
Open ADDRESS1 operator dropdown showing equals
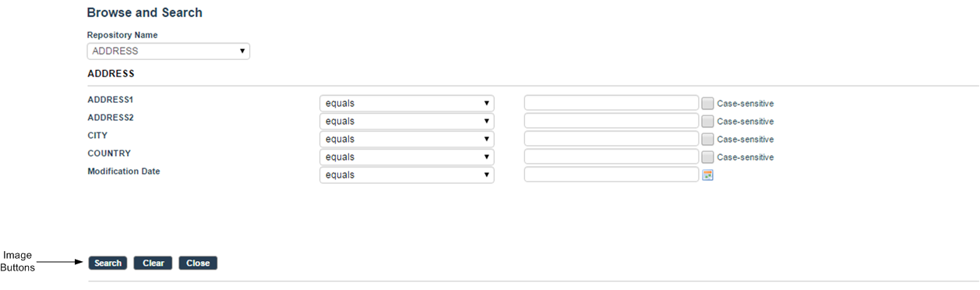407,103
